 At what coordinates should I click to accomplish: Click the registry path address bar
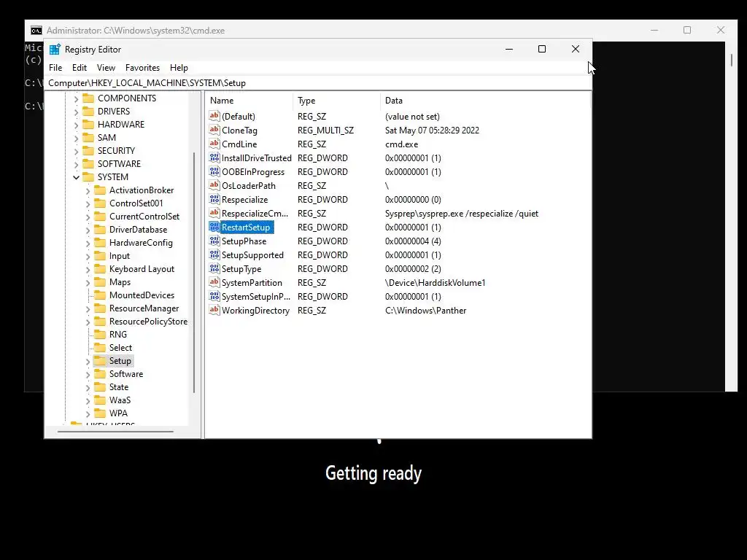(x=318, y=83)
